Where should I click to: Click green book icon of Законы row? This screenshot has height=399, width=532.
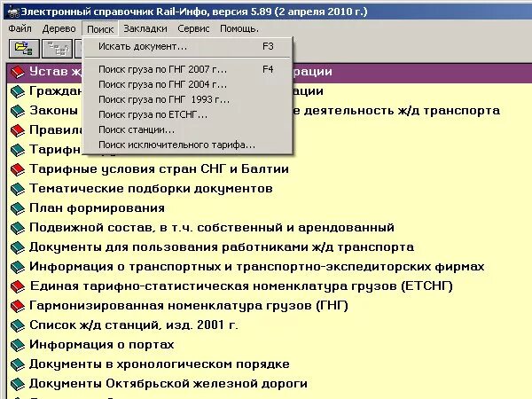pos(18,111)
